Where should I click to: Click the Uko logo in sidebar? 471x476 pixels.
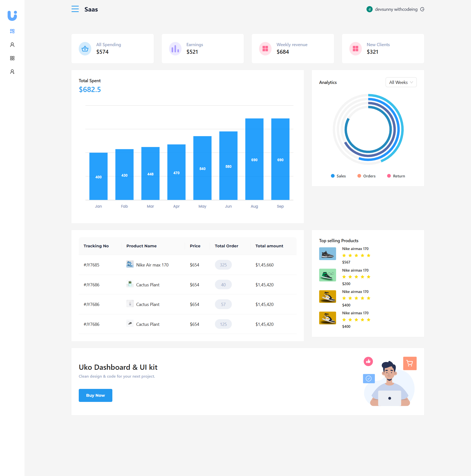coord(12,16)
